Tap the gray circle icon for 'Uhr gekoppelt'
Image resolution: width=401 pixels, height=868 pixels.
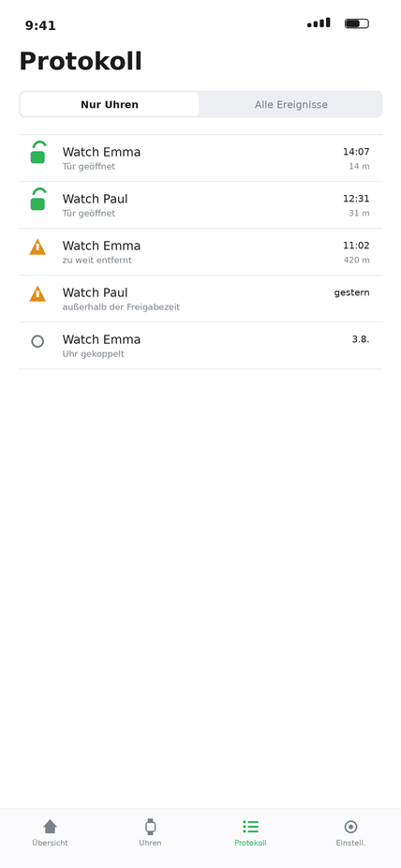(x=37, y=341)
